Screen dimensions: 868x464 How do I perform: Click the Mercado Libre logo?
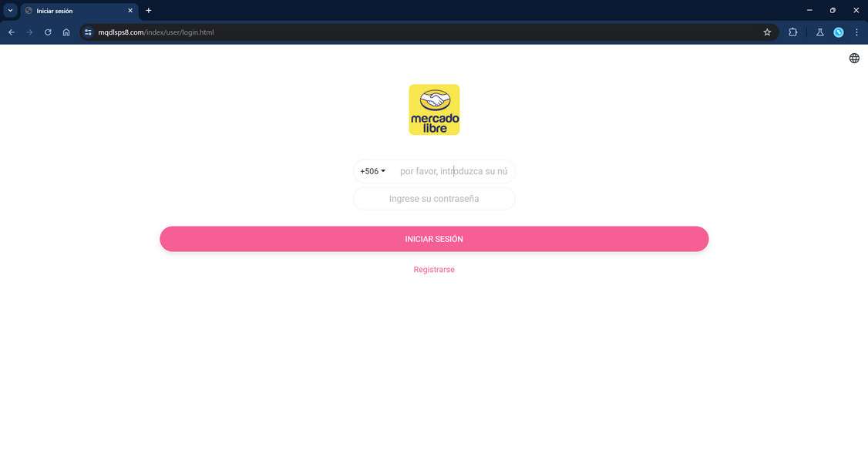pyautogui.click(x=433, y=109)
